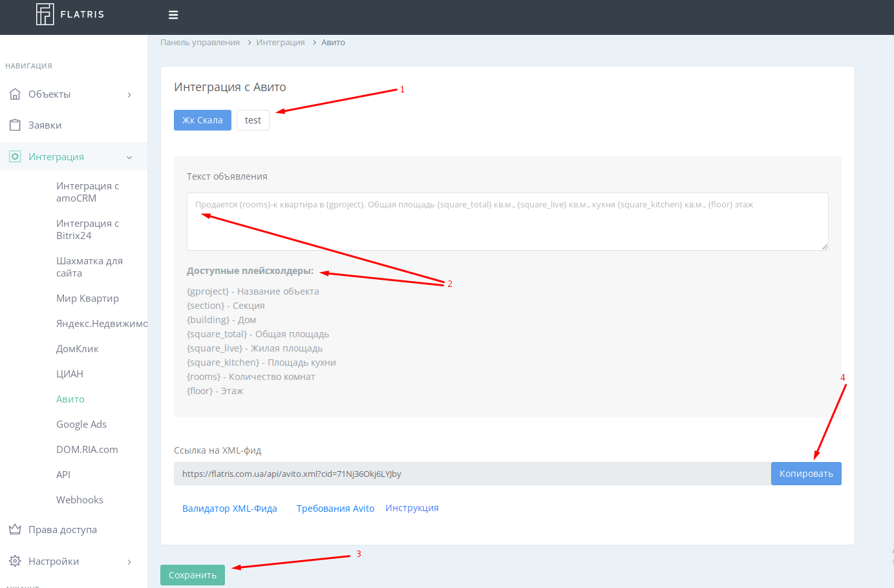The height and width of the screenshot is (588, 894).
Task: Open Google Ads integration
Action: point(81,425)
